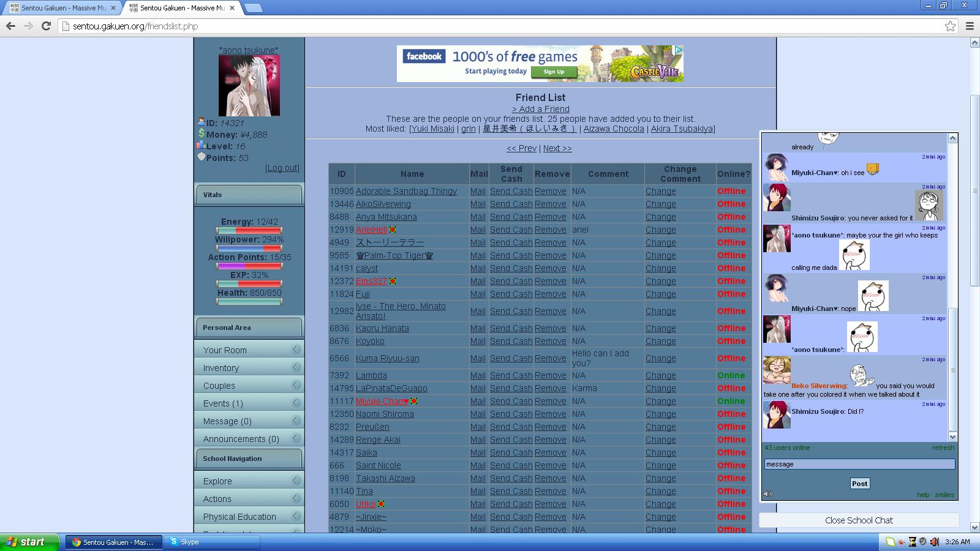Expand the Your Room menu arrow
980x551 pixels.
click(296, 350)
